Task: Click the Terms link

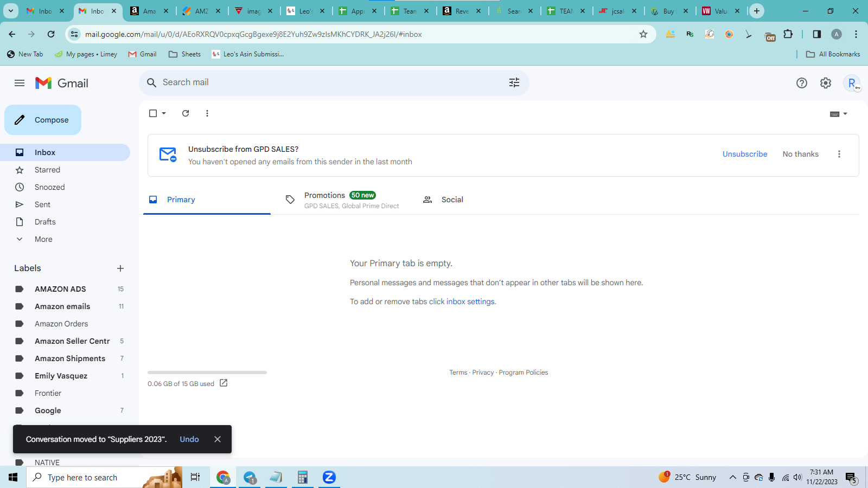Action: tap(458, 373)
